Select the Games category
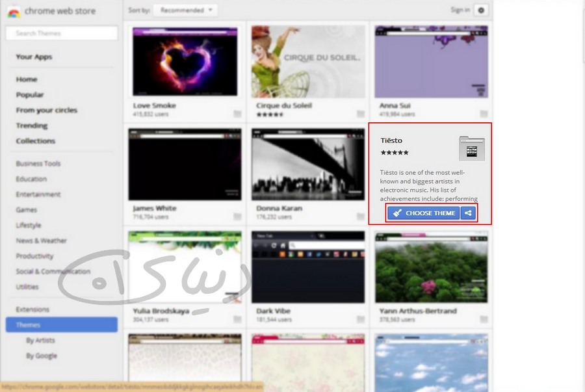585x392 pixels. tap(27, 209)
